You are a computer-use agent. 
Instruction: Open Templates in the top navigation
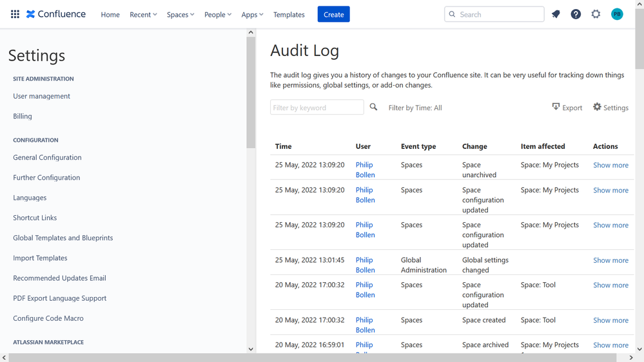pos(289,14)
